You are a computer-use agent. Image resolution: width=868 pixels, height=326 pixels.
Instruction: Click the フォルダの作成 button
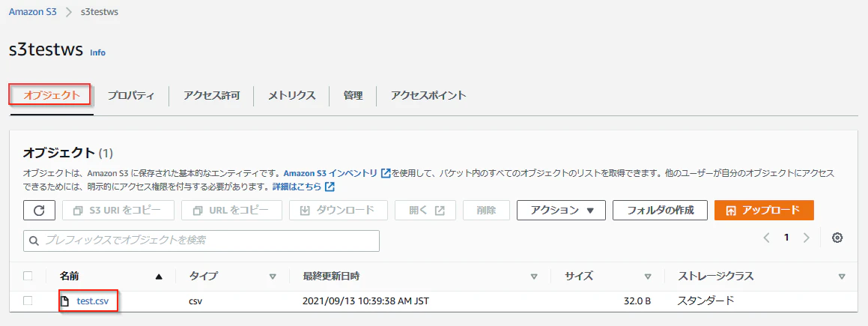(x=661, y=211)
